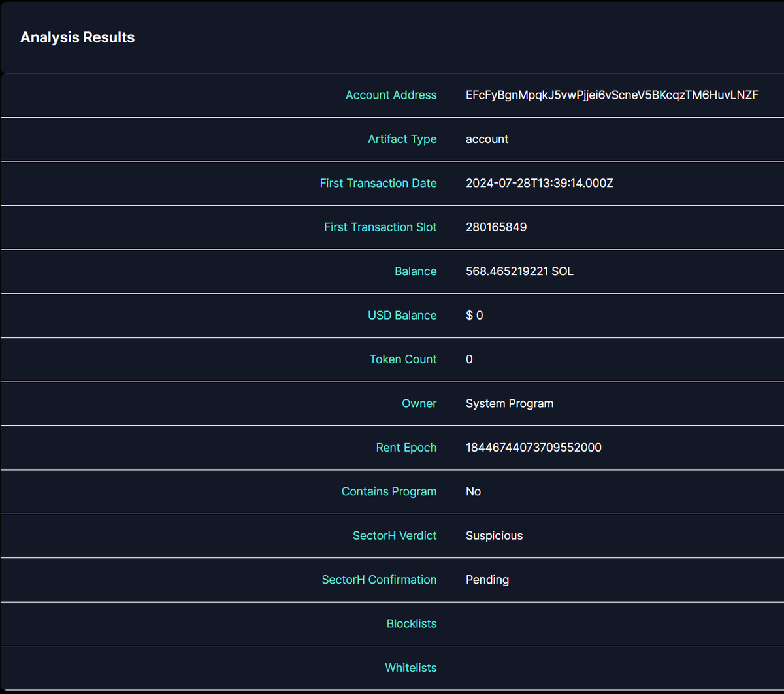Select the SectorH Confirmation label
784x694 pixels.
pyautogui.click(x=379, y=580)
